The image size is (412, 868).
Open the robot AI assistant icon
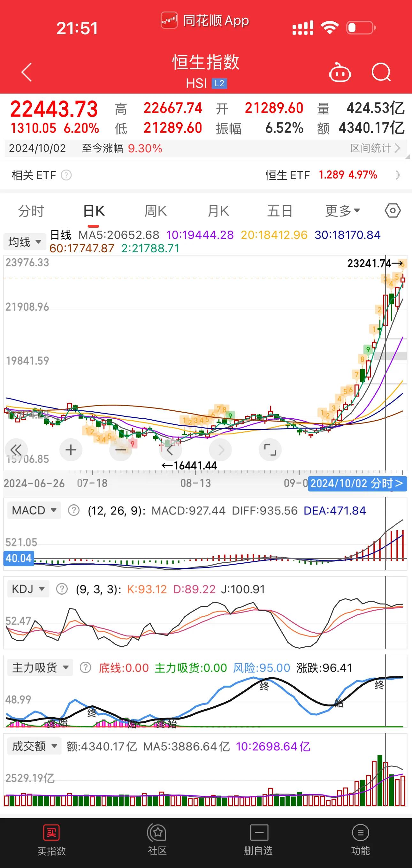(x=340, y=72)
